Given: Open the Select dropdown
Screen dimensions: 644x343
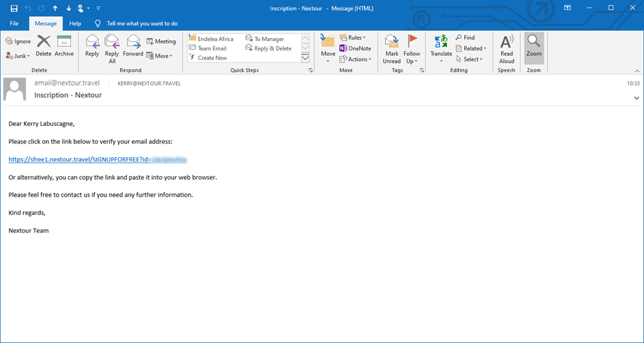Looking at the screenshot, I should pyautogui.click(x=470, y=59).
